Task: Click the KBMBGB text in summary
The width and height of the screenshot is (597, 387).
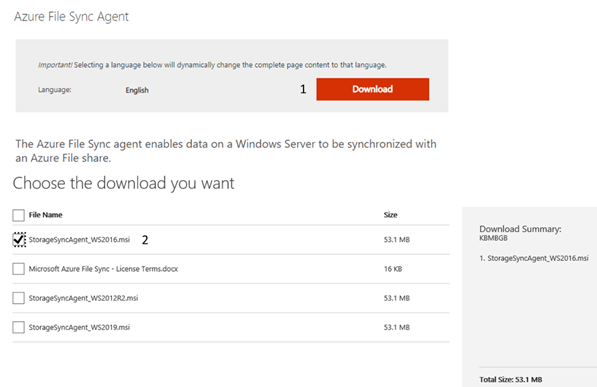Action: click(x=493, y=238)
